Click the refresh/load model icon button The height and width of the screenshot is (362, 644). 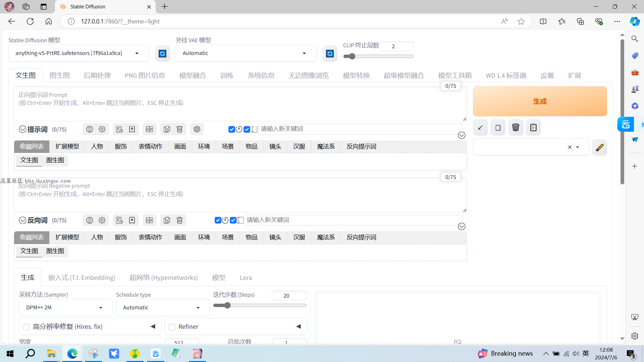coord(162,53)
